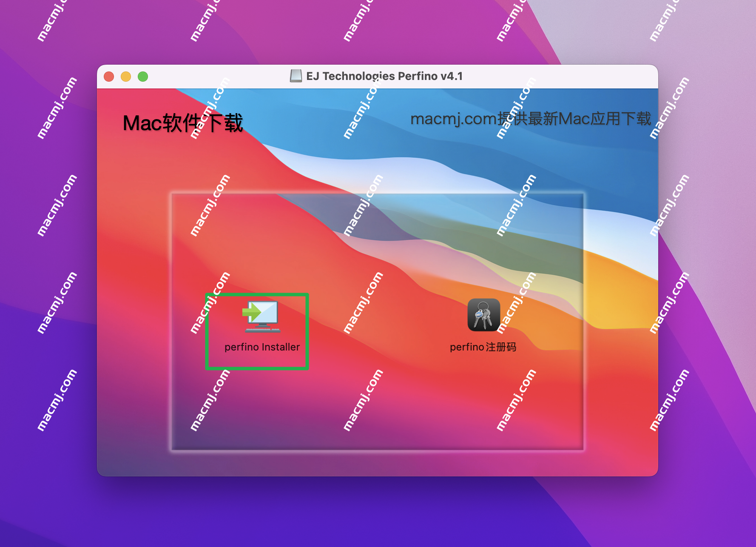Screen dimensions: 756x547
Task: Zoom the window using green button
Action: coord(143,77)
